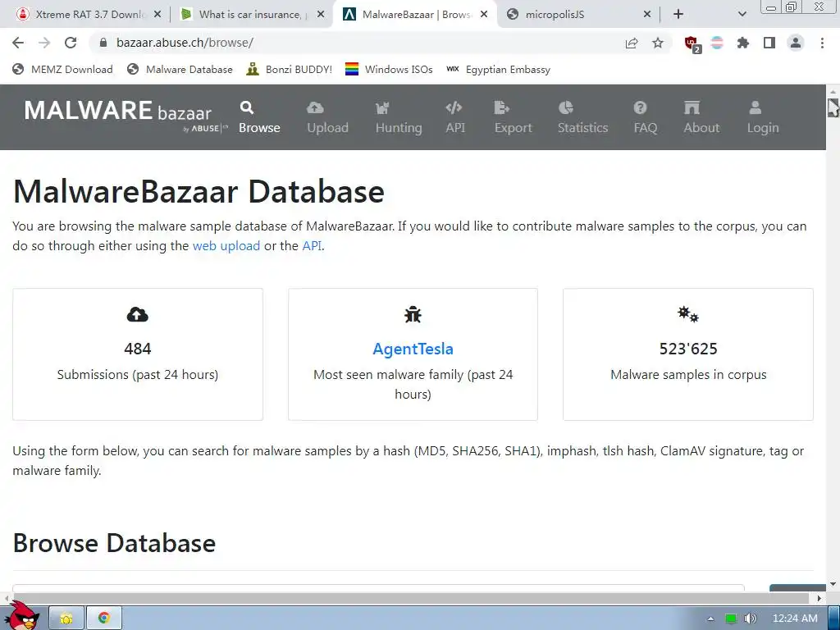Open the Hunting icon in navbar
The width and height of the screenshot is (840, 630).
tap(382, 108)
